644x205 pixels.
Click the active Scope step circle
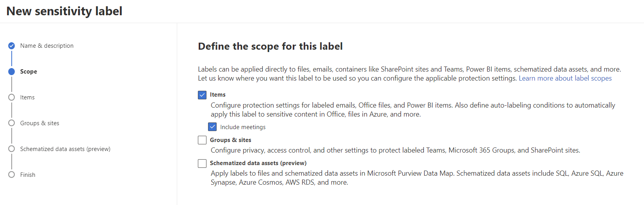click(x=12, y=72)
